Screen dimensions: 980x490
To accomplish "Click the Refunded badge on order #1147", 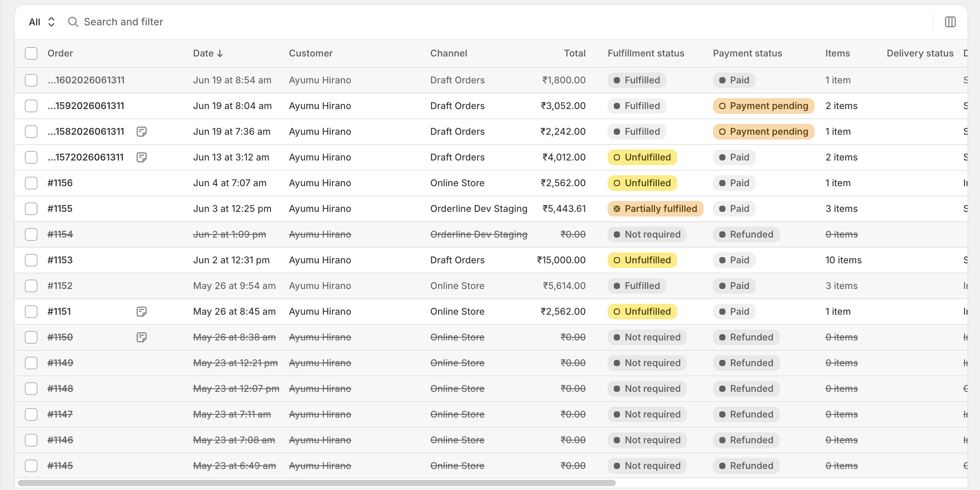I will (x=746, y=414).
